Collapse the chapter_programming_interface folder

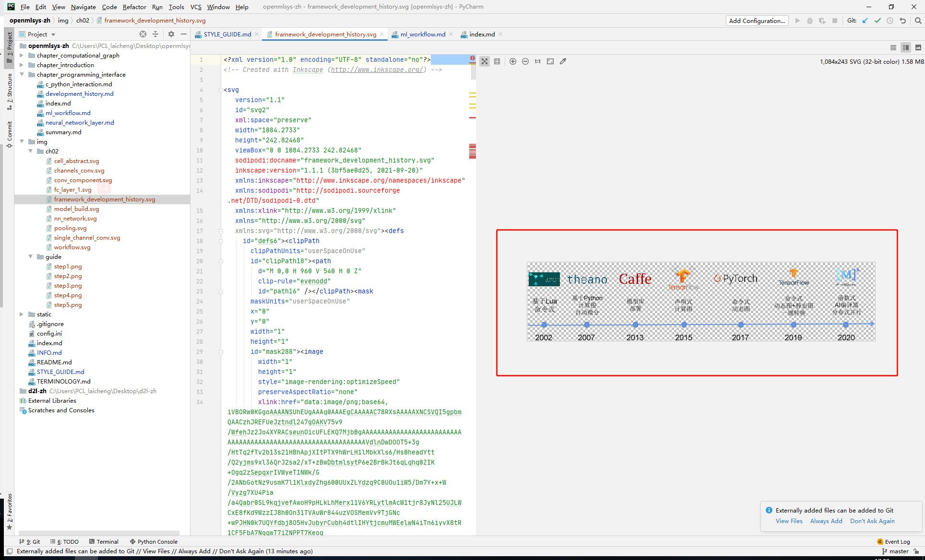(x=22, y=74)
